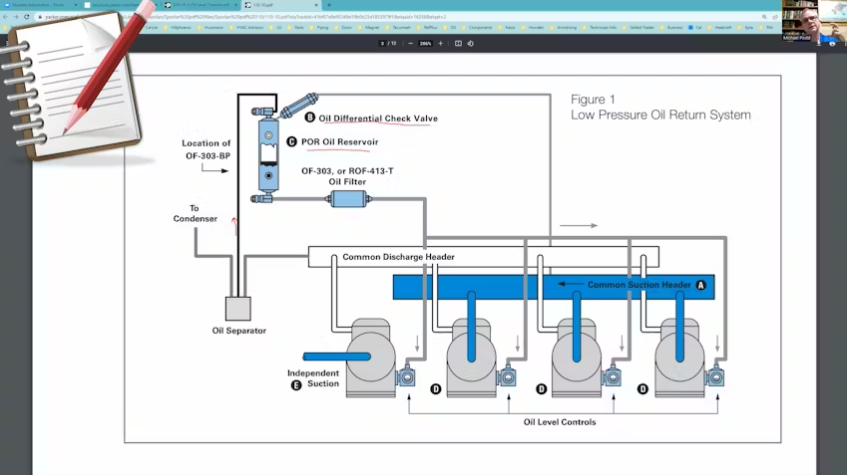Open the RM bookmark folder
The image size is (847, 475).
pyautogui.click(x=766, y=28)
